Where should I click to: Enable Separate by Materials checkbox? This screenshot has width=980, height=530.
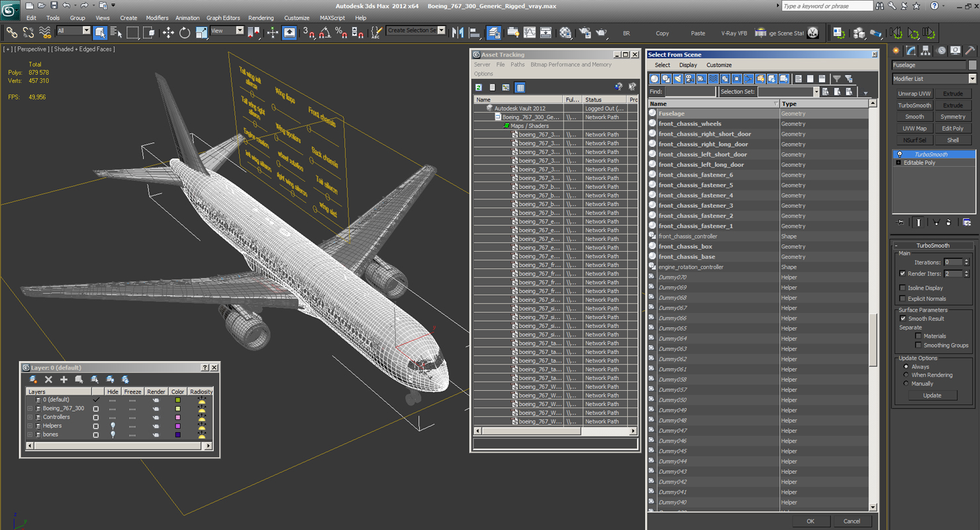click(x=918, y=336)
